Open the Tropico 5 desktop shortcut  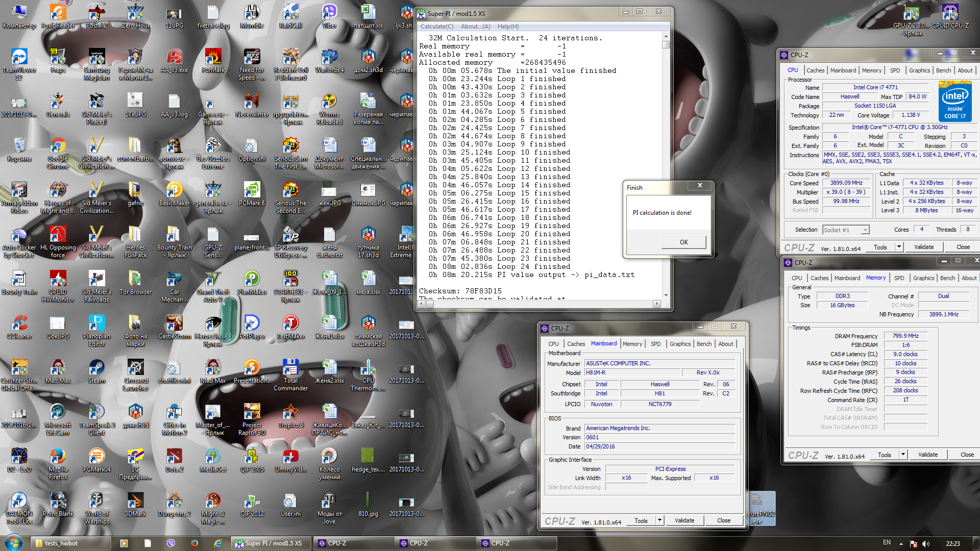(290, 416)
